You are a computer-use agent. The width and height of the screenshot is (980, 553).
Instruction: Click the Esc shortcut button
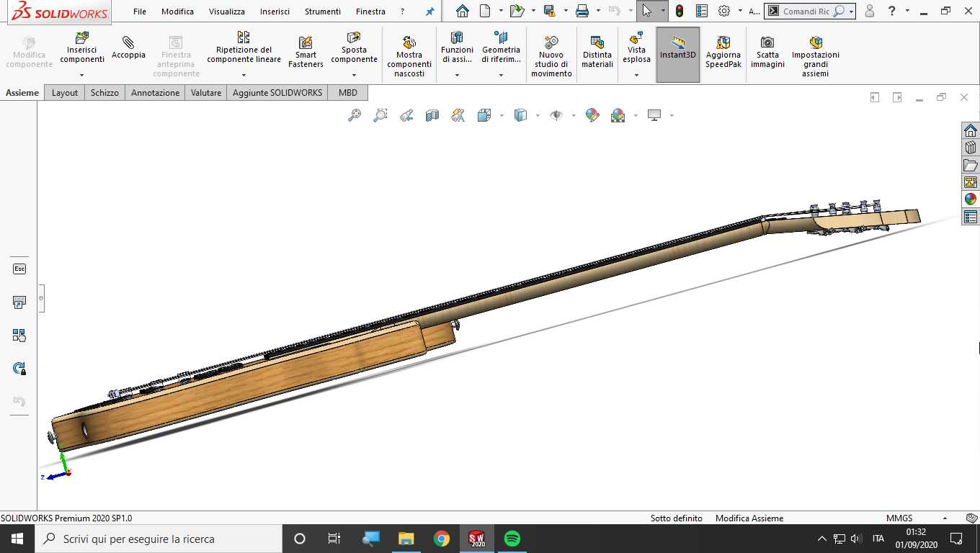point(19,269)
